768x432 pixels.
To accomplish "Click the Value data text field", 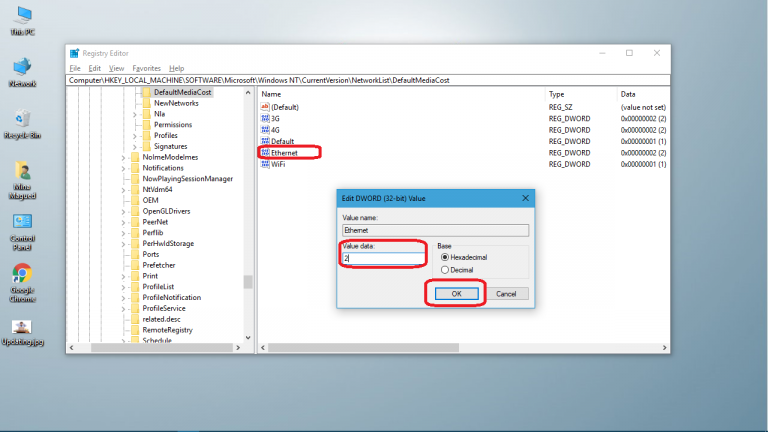I will pyautogui.click(x=383, y=258).
